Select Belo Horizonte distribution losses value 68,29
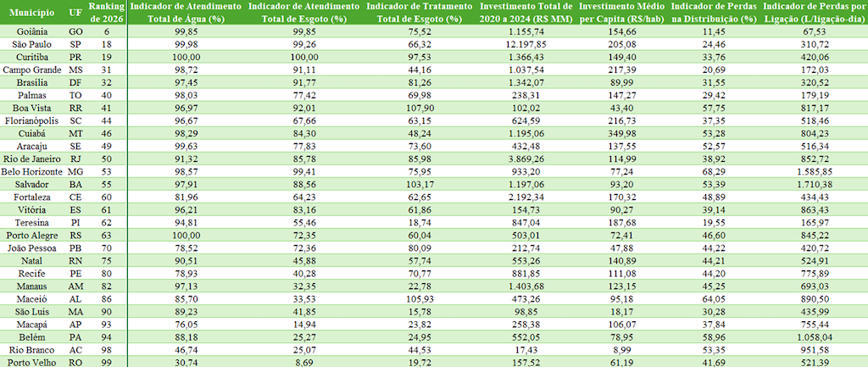Viewport: 868px width, 367px height. tap(714, 171)
